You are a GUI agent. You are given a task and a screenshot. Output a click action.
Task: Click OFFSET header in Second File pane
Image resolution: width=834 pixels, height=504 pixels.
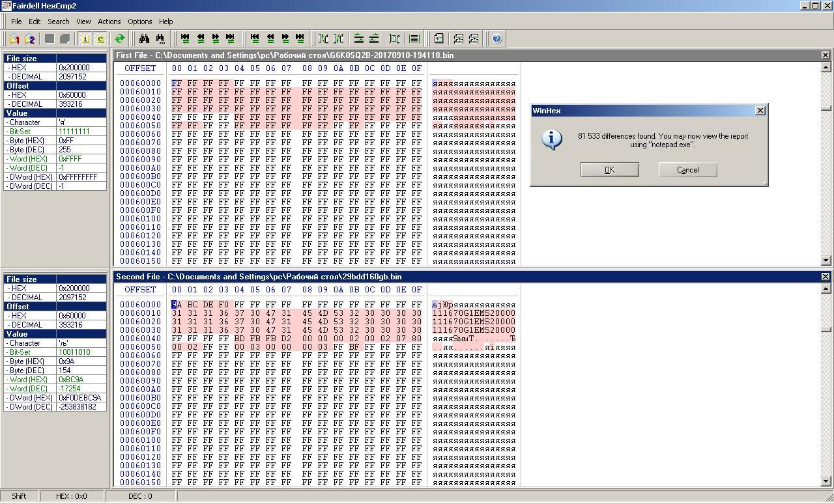coord(140,290)
